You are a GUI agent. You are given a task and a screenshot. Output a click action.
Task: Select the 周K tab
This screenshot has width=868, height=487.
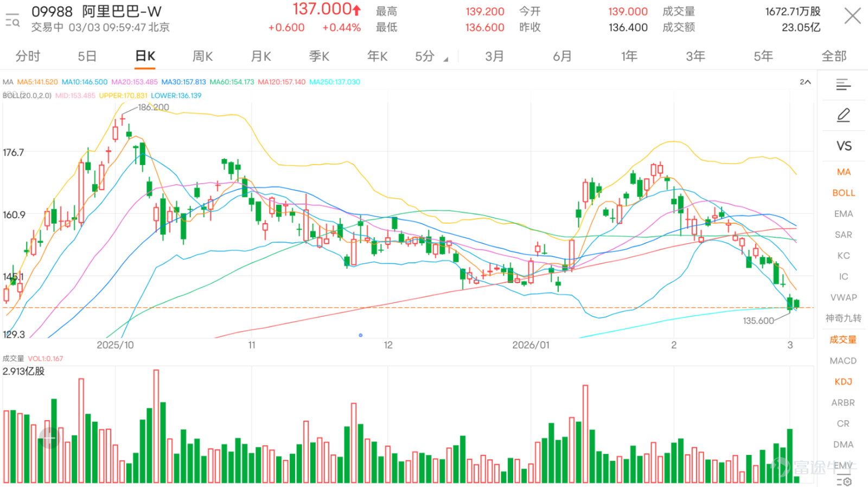coord(203,56)
